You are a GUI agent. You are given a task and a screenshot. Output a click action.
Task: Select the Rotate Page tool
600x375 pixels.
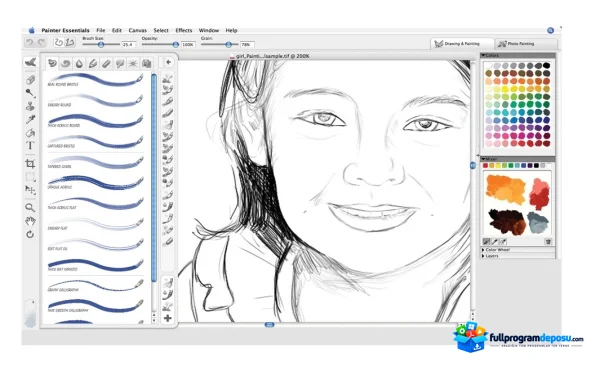30,234
